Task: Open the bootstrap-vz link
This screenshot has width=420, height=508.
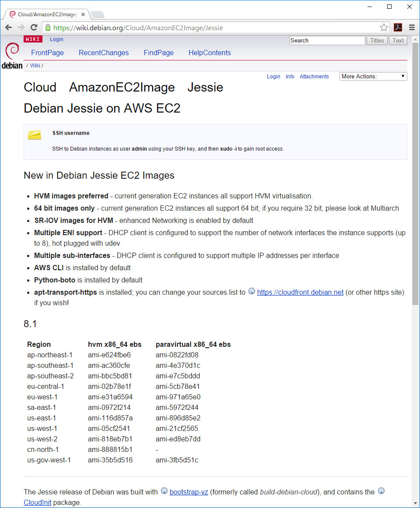Action: tap(189, 492)
